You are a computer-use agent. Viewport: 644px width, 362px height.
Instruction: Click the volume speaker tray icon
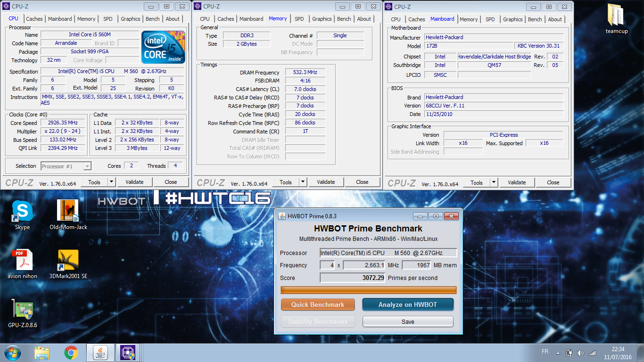[x=580, y=353]
